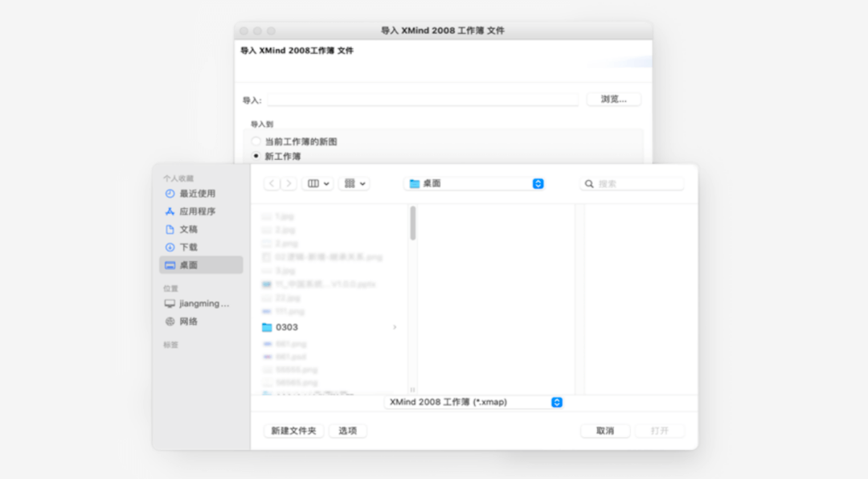Click the search magnifier icon
The width and height of the screenshot is (868, 479).
(589, 184)
